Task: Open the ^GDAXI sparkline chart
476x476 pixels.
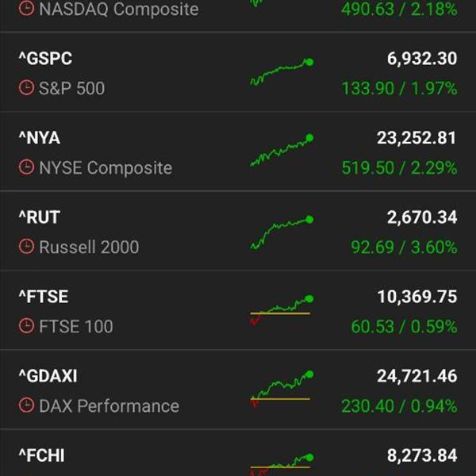Action: click(x=281, y=389)
